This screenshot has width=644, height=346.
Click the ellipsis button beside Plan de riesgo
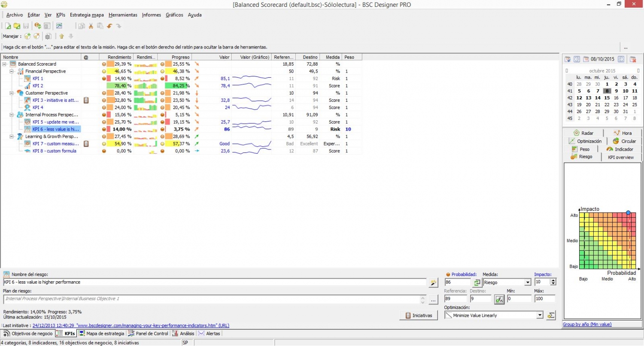pos(433,299)
